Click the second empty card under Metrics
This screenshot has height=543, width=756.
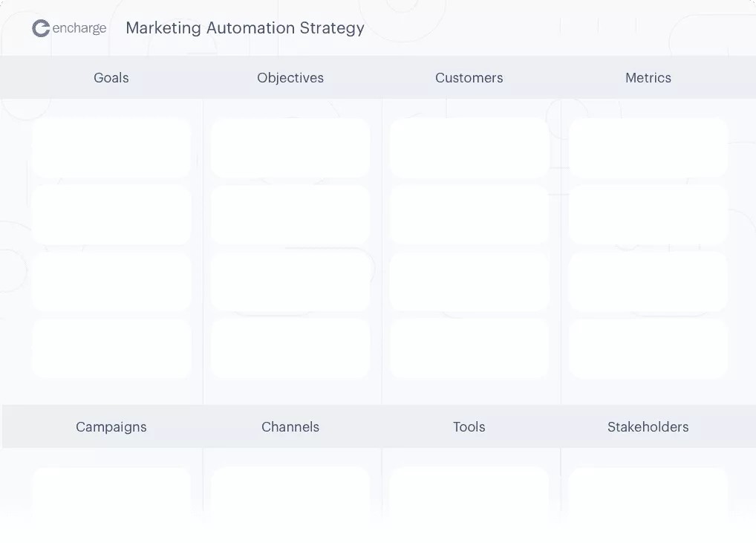[648, 215]
